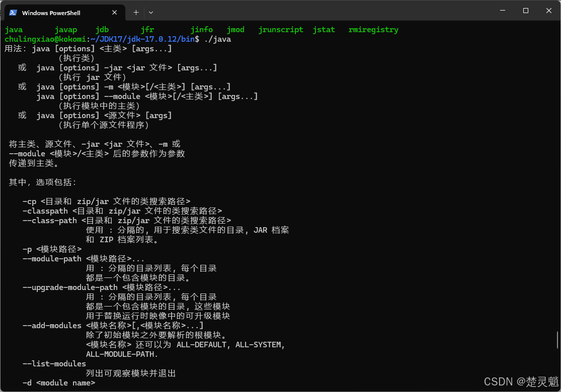Click the 'jrunscript' entry in file listing
561x392 pixels.
click(x=281, y=30)
